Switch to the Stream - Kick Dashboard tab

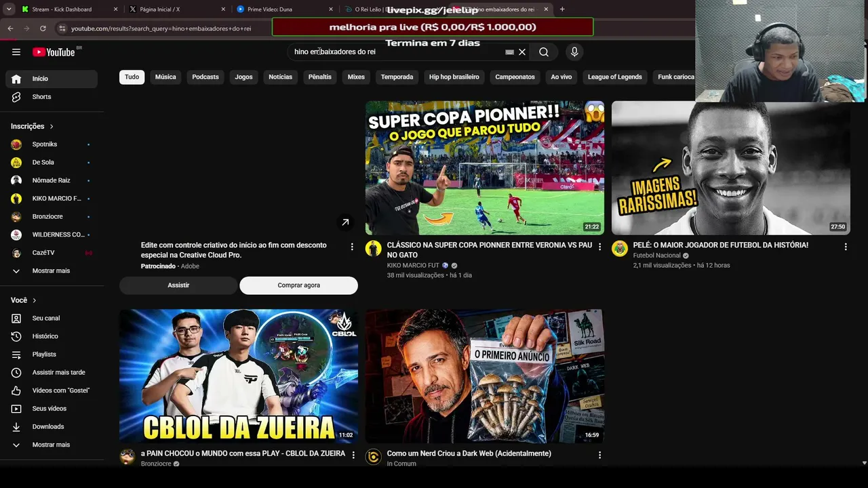click(x=68, y=9)
